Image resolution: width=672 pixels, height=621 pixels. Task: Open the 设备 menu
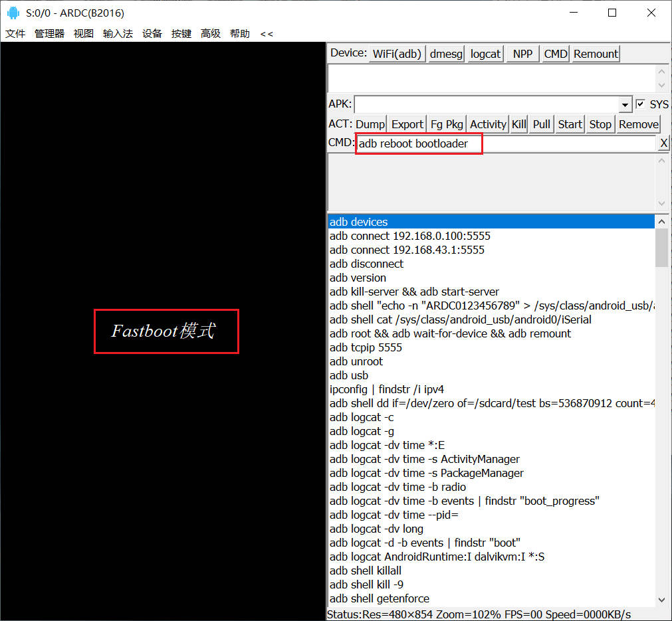[152, 33]
